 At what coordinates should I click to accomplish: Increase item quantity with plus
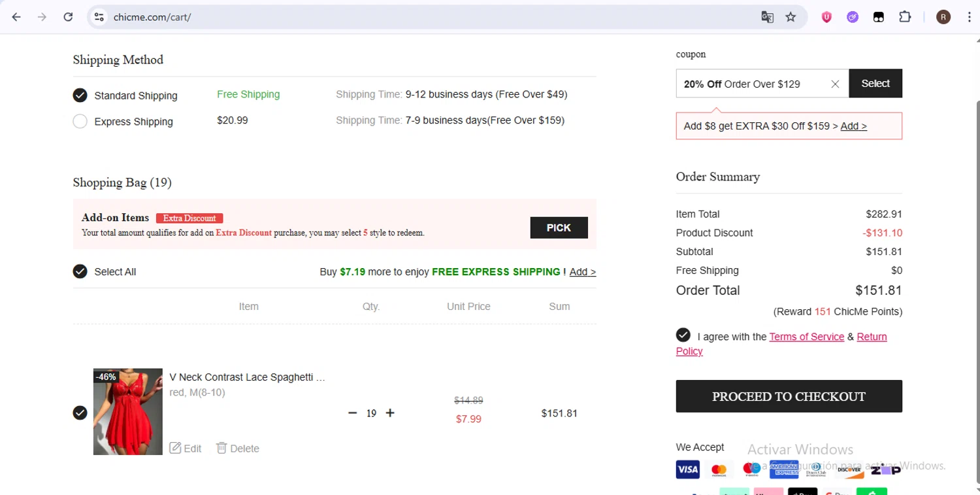(x=390, y=413)
